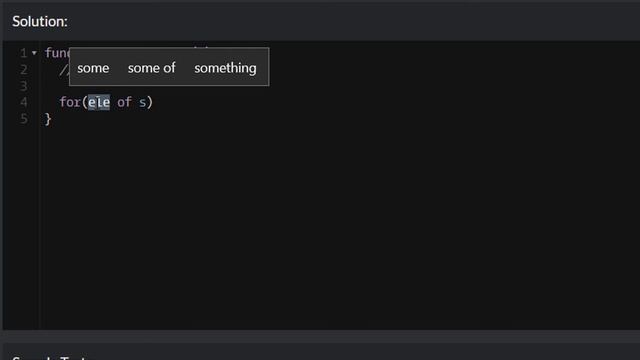Viewport: 640px width, 360px height.
Task: Choose the "something" autocomplete suggestion
Action: [225, 68]
